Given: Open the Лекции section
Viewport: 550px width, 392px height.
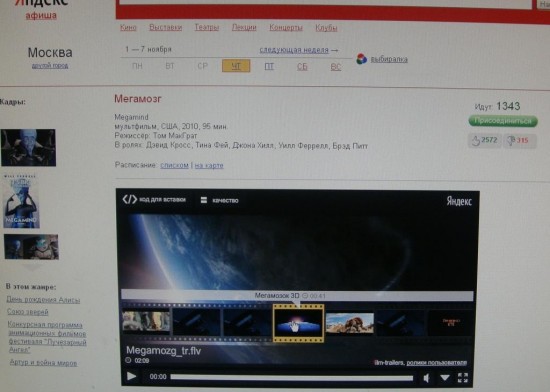Looking at the screenshot, I should (244, 27).
